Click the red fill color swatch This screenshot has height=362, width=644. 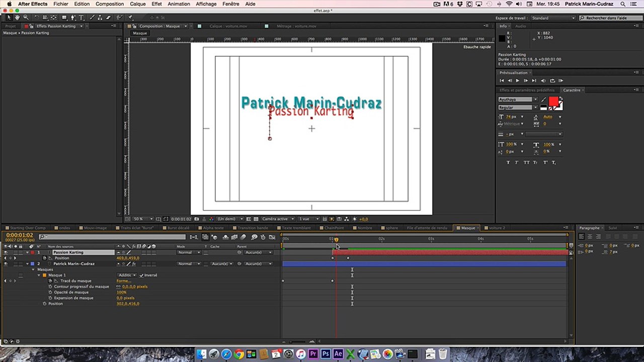[553, 102]
